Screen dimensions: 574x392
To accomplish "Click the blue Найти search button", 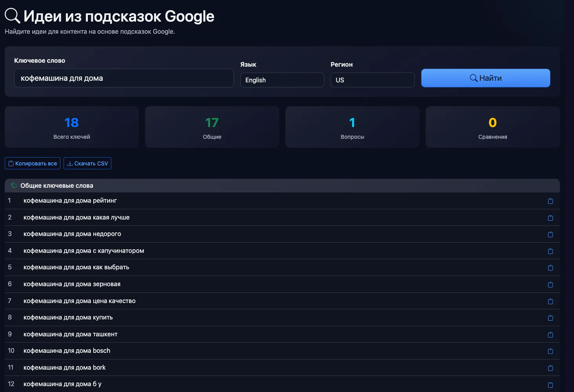I will coord(486,78).
